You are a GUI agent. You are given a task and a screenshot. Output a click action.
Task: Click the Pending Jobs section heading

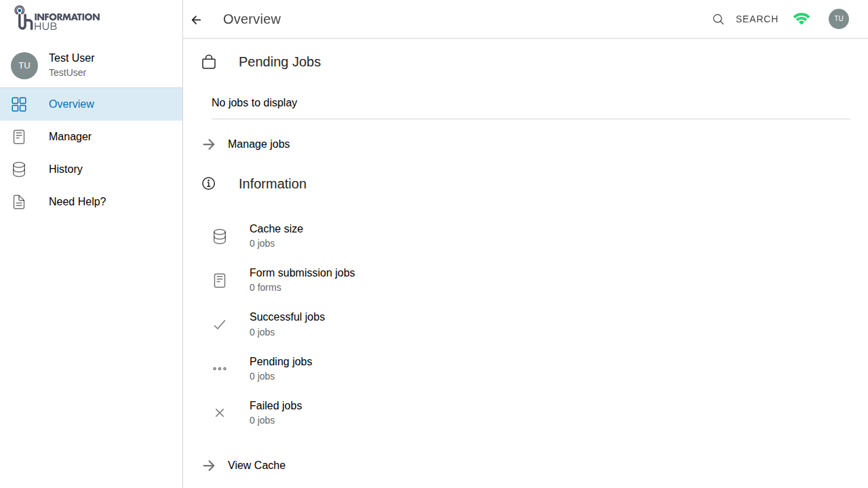(279, 62)
